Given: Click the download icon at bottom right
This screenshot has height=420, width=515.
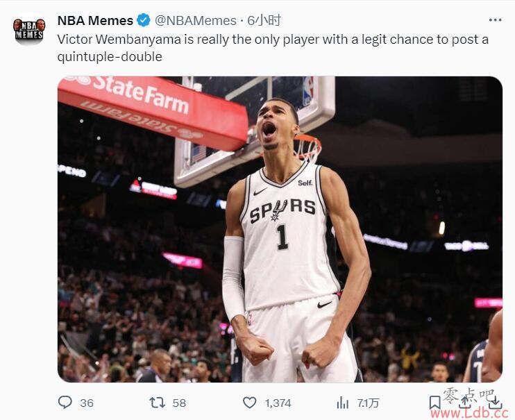Looking at the screenshot, I should click(x=496, y=403).
